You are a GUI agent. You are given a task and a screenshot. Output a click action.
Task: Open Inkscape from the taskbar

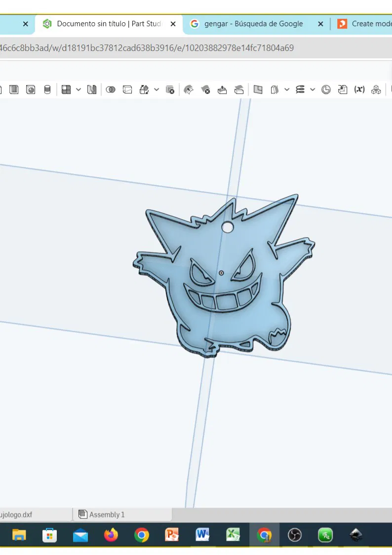coord(355,535)
